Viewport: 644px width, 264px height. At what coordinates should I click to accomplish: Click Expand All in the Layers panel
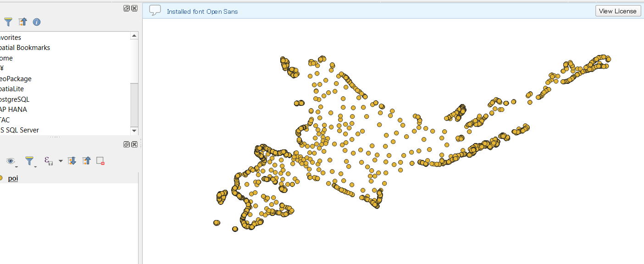[x=72, y=161]
